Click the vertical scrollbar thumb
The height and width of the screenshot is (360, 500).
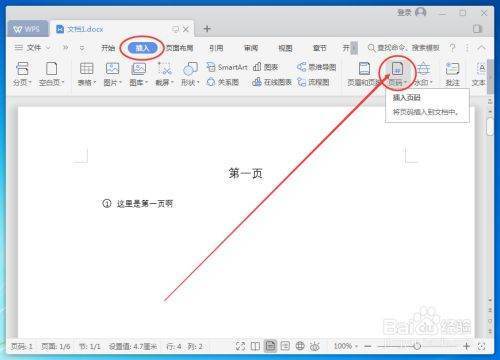point(490,126)
